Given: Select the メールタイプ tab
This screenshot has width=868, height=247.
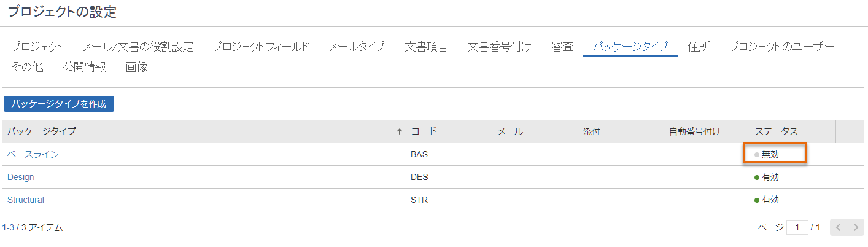Looking at the screenshot, I should click(357, 47).
